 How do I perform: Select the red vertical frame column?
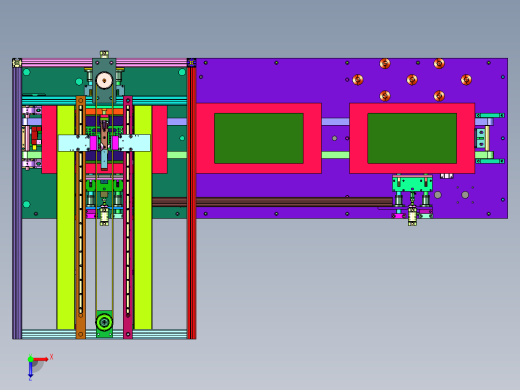click(x=192, y=203)
